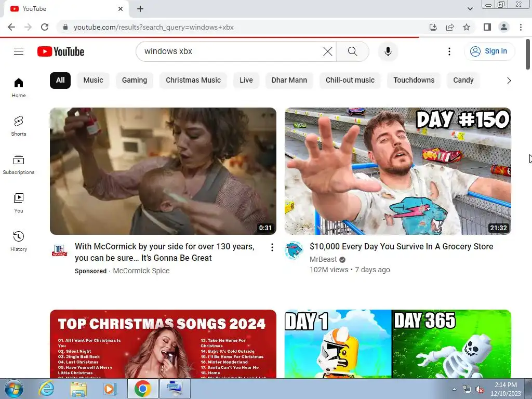The width and height of the screenshot is (532, 399).
Task: Open the McCormick Spice channel link
Action: [141, 271]
